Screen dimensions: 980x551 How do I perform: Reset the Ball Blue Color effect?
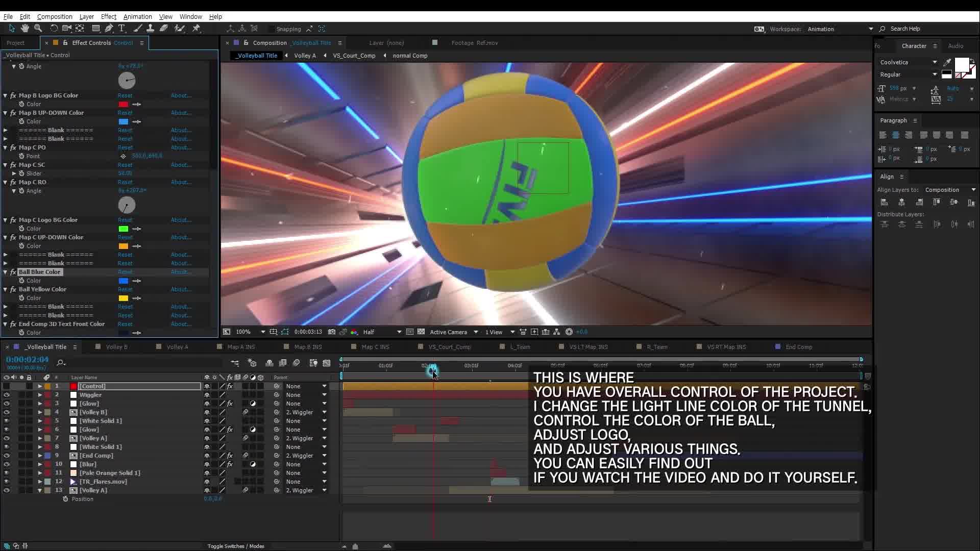pos(125,272)
